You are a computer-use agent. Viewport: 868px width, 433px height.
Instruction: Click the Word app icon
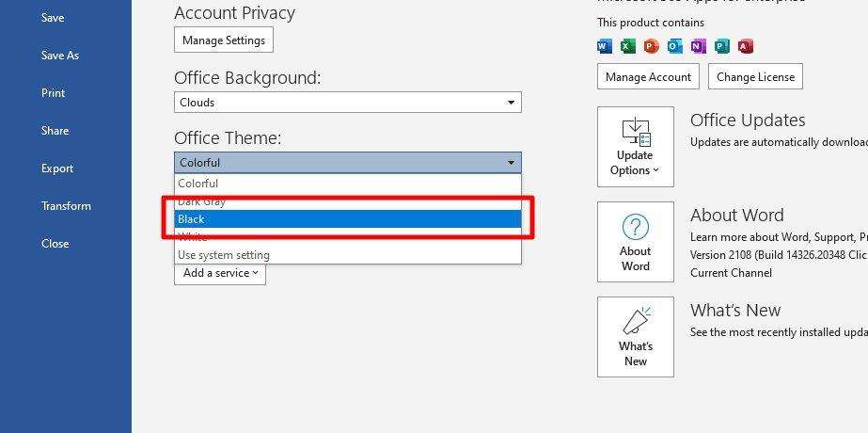pos(605,46)
